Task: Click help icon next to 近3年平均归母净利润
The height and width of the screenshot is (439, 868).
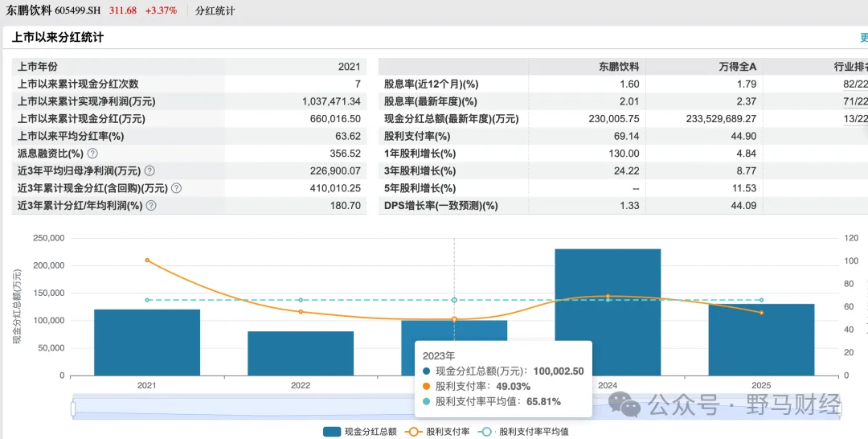Action: point(149,170)
